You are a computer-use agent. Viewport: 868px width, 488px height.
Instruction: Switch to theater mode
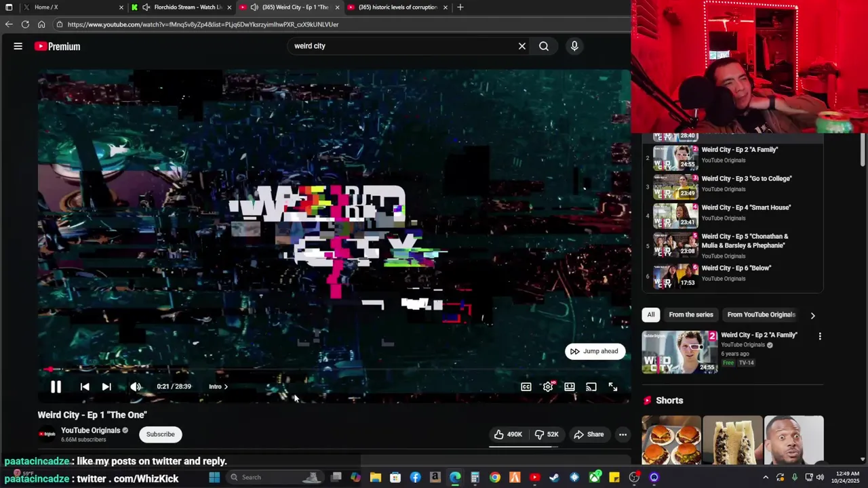point(570,386)
